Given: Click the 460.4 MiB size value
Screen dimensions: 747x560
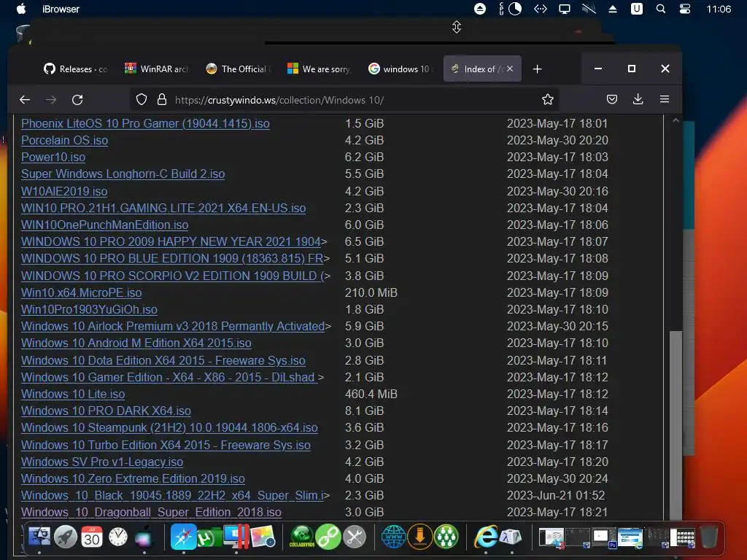Looking at the screenshot, I should 371,394.
